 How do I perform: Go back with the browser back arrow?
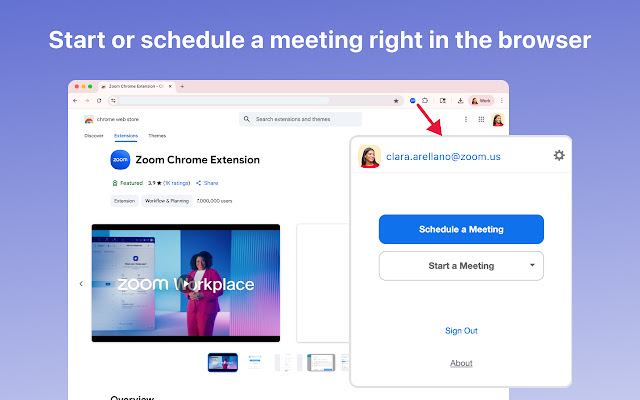(75, 100)
